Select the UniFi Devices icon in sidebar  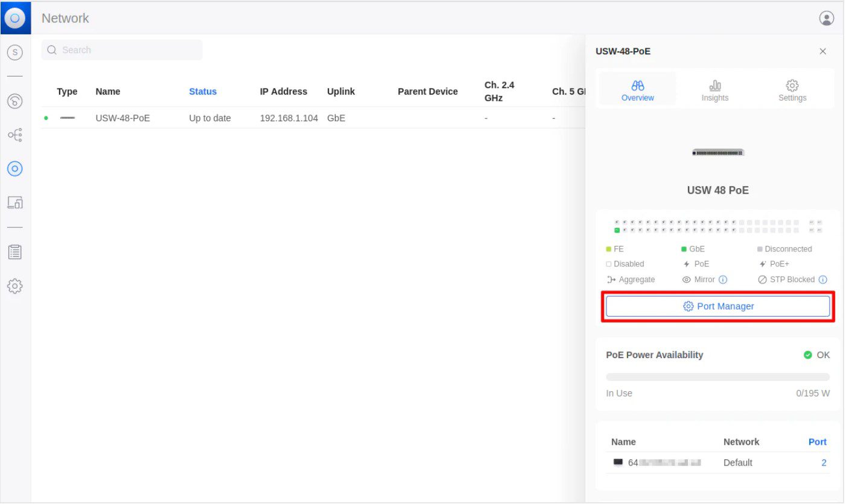point(15,169)
